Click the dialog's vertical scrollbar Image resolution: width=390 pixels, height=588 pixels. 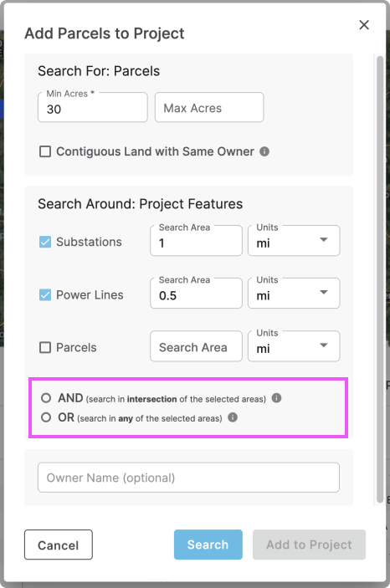click(x=380, y=279)
